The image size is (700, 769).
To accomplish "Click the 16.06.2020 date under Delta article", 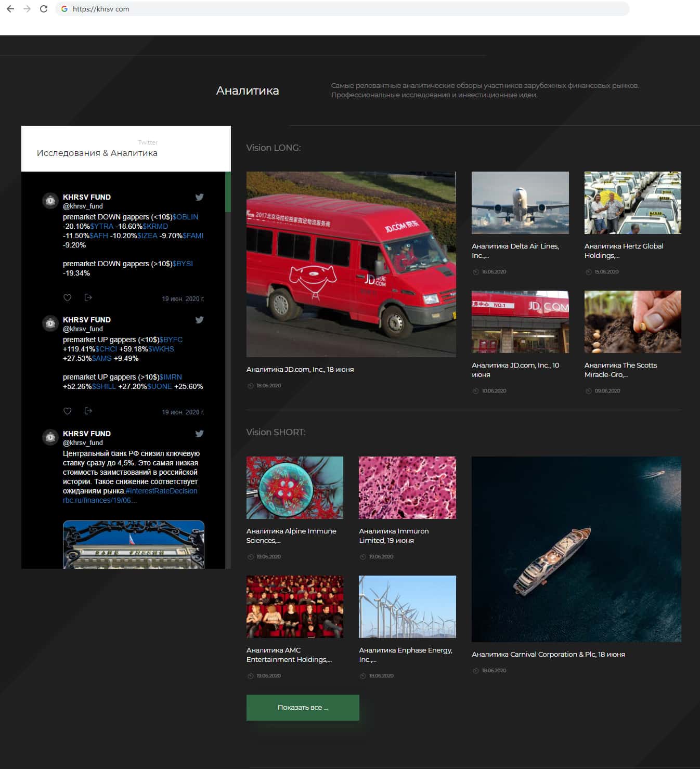I will point(494,272).
